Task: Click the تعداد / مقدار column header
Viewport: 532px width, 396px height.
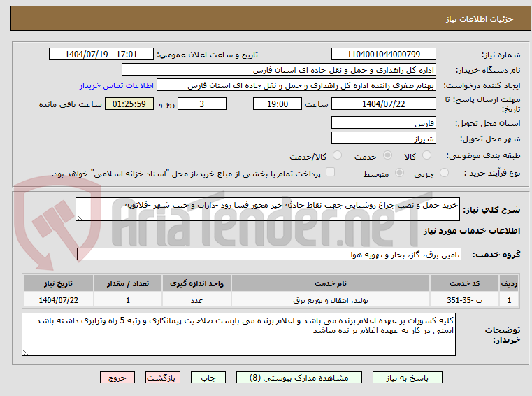Action: point(127,283)
